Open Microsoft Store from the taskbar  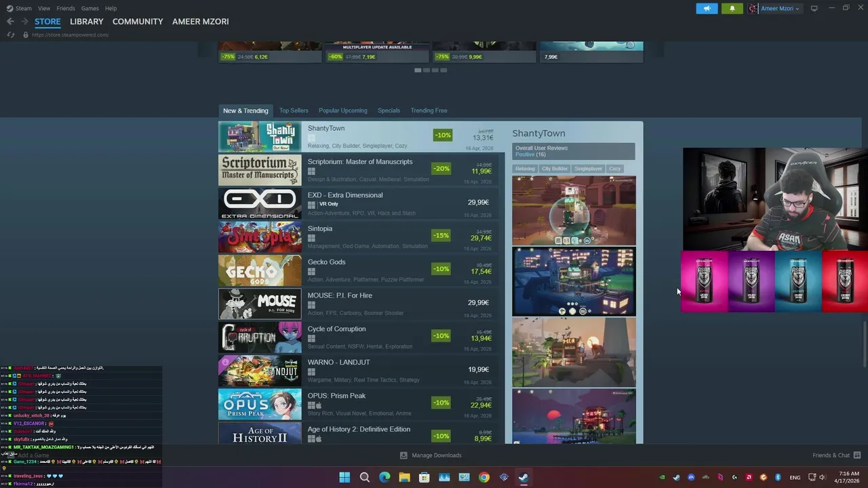pos(425,477)
